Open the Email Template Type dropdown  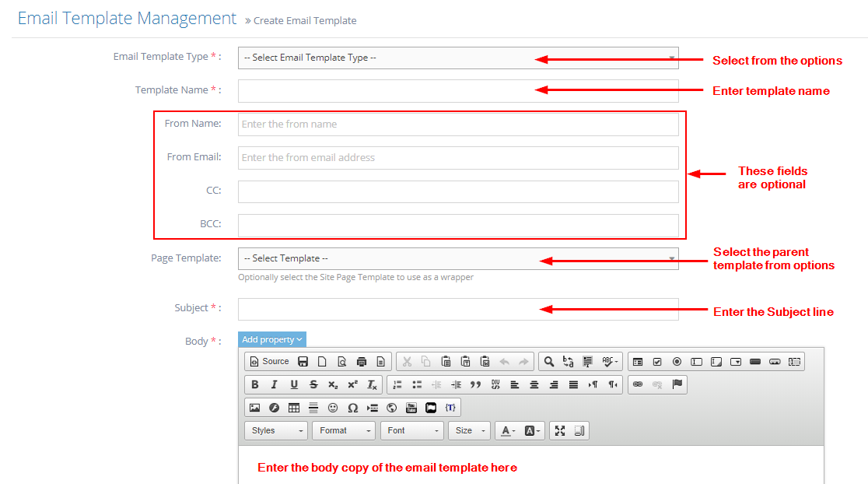457,58
